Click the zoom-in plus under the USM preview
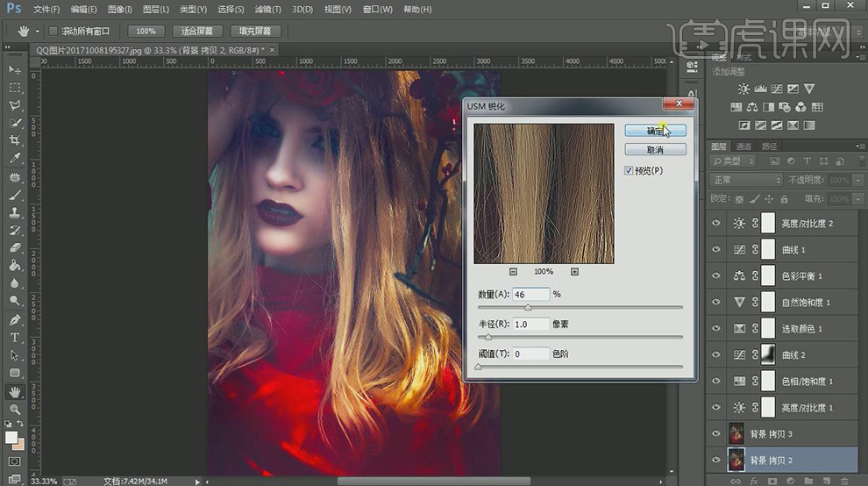This screenshot has height=486, width=868. coord(574,272)
